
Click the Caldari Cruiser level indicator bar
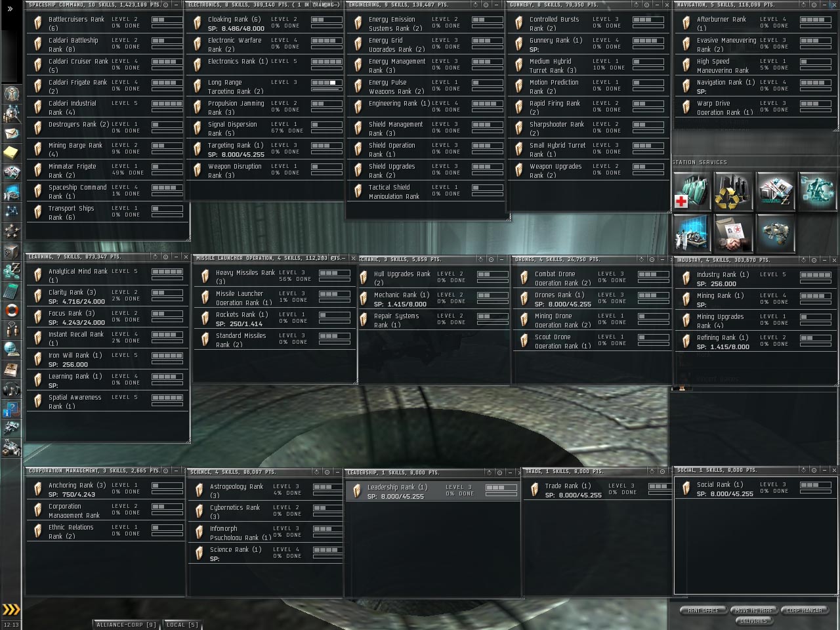[x=167, y=62]
